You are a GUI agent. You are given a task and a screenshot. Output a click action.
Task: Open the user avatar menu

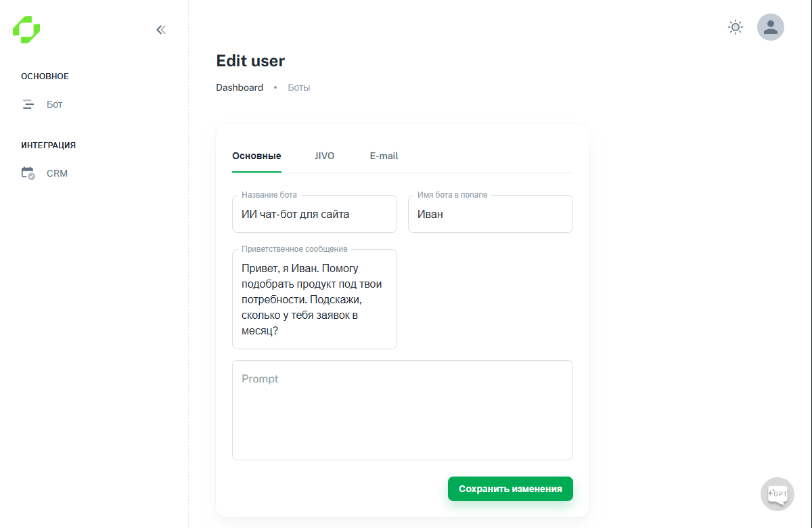[x=770, y=27]
